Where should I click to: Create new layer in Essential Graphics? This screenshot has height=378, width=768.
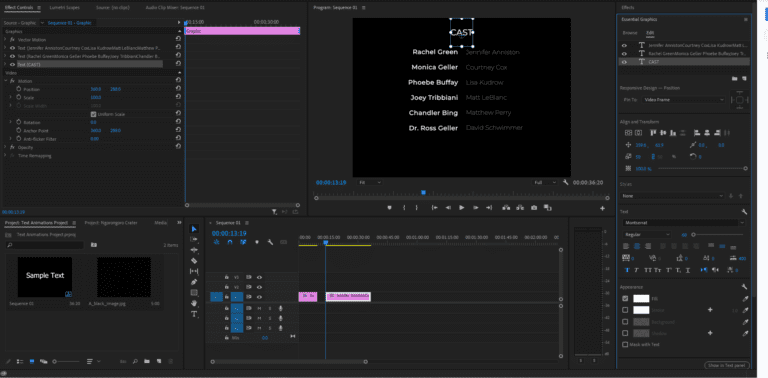click(744, 78)
